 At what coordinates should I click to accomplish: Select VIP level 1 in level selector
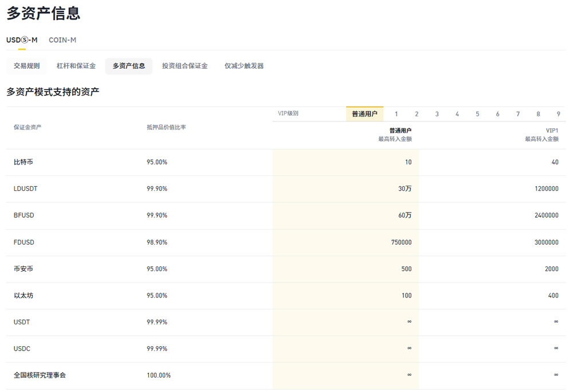pos(397,114)
